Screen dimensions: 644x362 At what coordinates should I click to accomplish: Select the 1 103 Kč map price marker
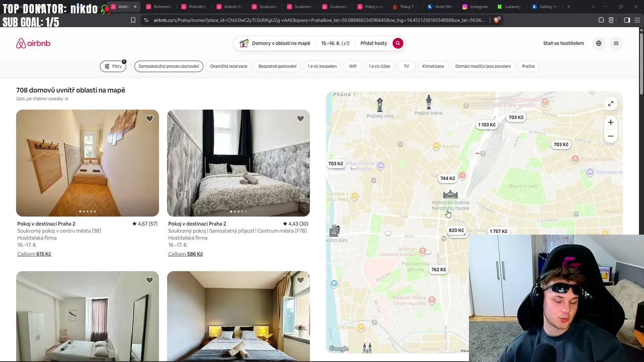[x=487, y=125]
